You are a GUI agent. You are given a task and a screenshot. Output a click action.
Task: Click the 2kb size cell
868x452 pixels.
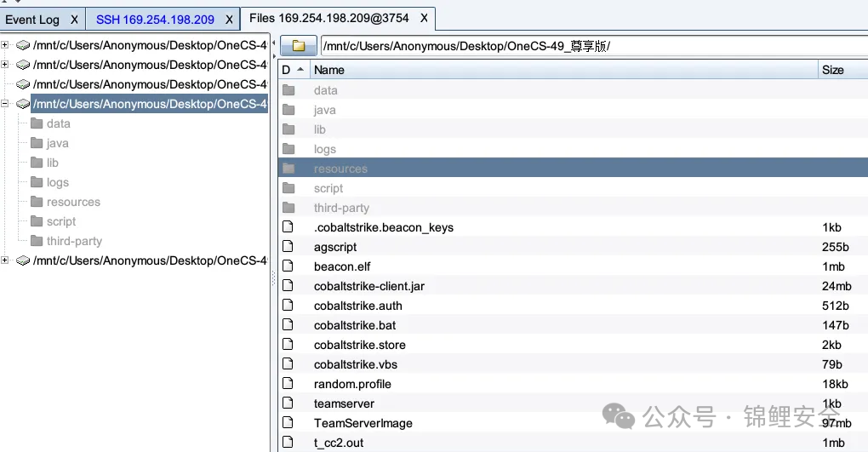831,345
